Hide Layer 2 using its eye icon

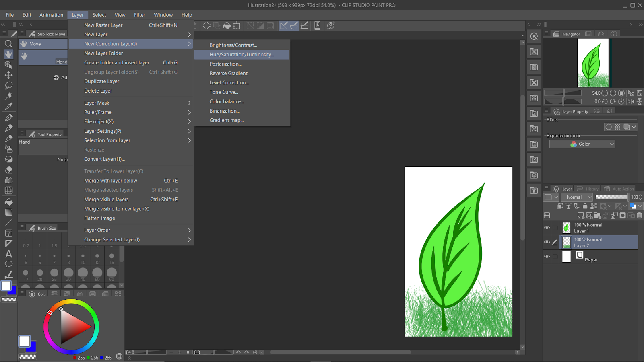click(x=547, y=242)
